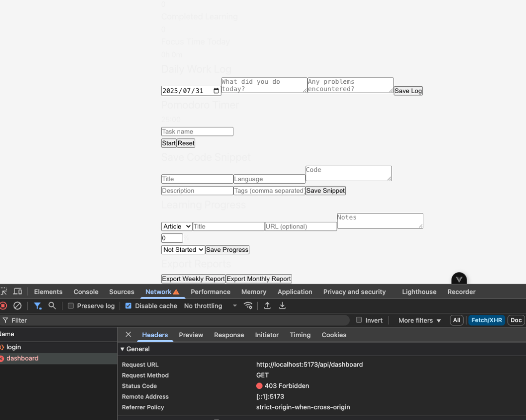Export HAR file download icon
526x420 pixels.
pyautogui.click(x=282, y=305)
